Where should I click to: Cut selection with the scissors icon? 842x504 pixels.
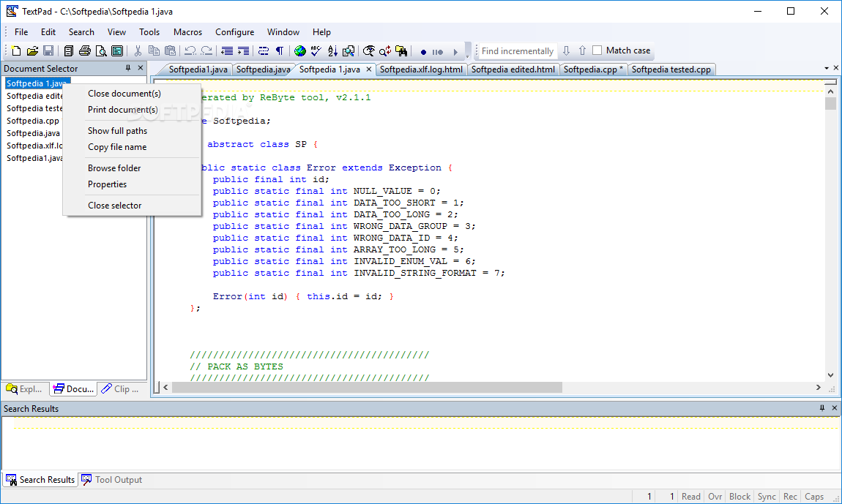(x=138, y=51)
